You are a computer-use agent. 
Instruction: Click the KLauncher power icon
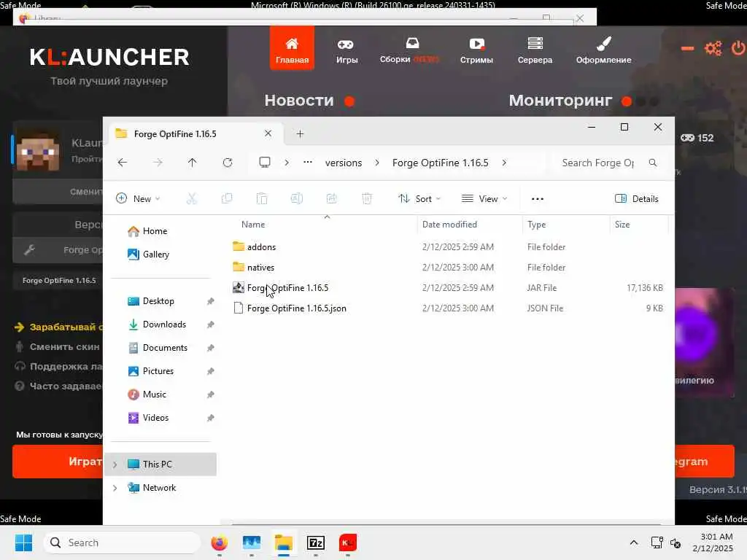pyautogui.click(x=738, y=48)
